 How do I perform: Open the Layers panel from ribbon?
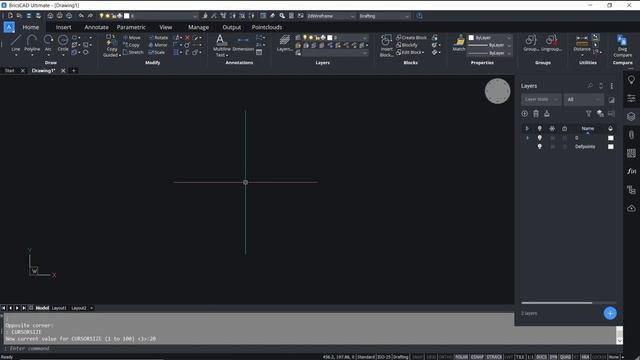tap(284, 43)
